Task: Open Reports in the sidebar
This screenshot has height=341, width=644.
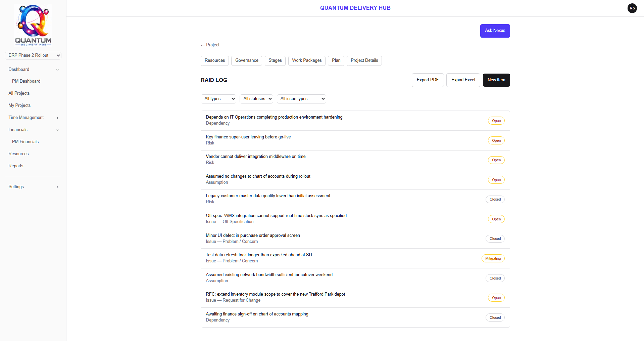Action: point(16,166)
